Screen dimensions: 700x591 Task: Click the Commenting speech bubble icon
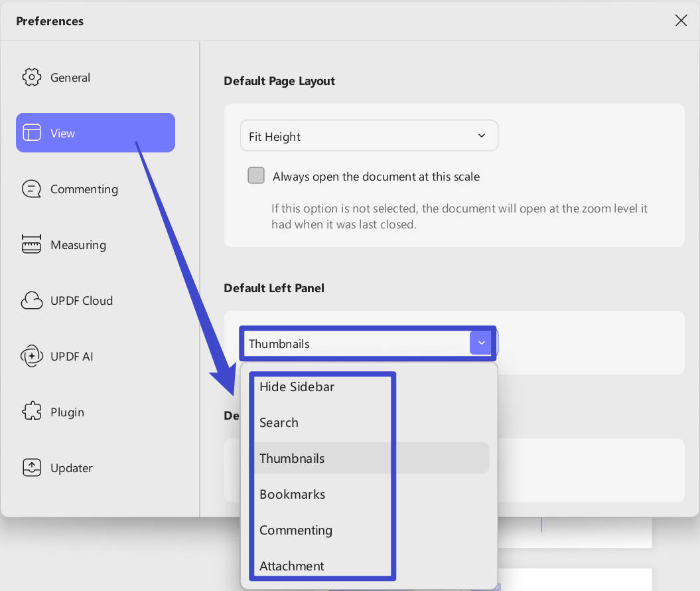coord(32,189)
